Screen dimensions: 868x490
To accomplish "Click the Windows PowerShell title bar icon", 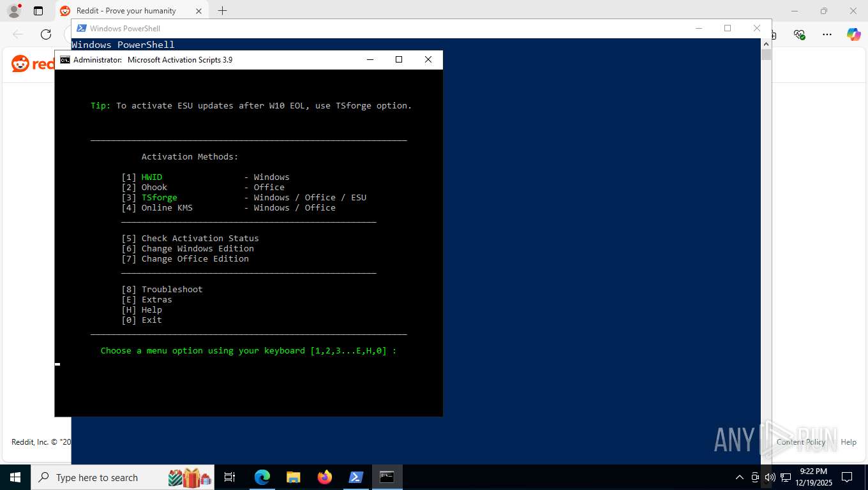I will [x=82, y=28].
